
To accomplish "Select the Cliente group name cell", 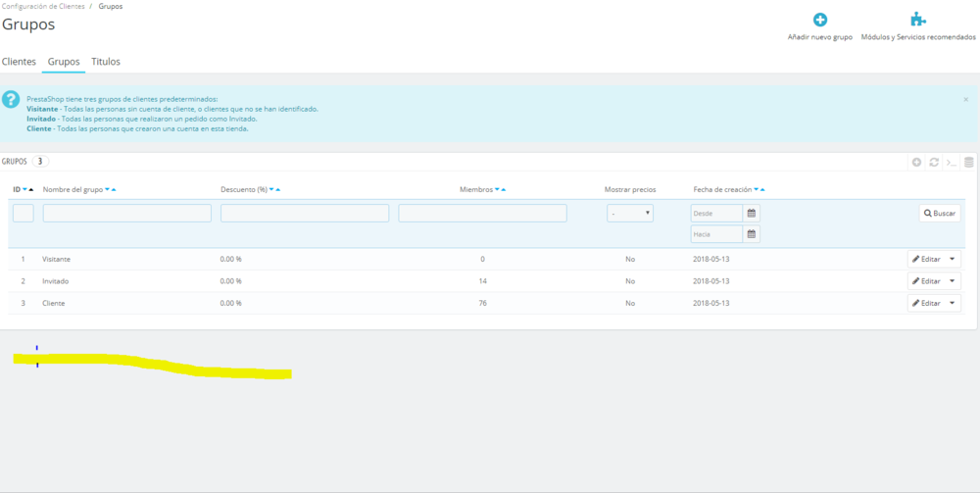I will click(x=54, y=303).
